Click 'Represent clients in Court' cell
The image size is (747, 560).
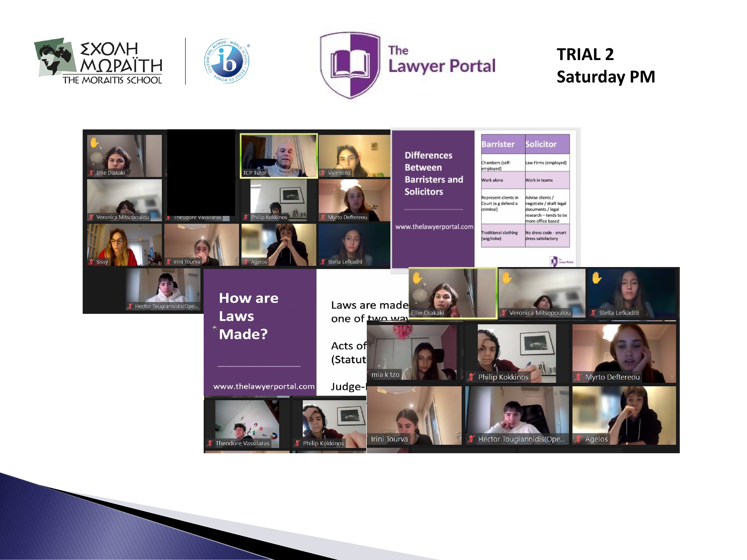coord(503,206)
